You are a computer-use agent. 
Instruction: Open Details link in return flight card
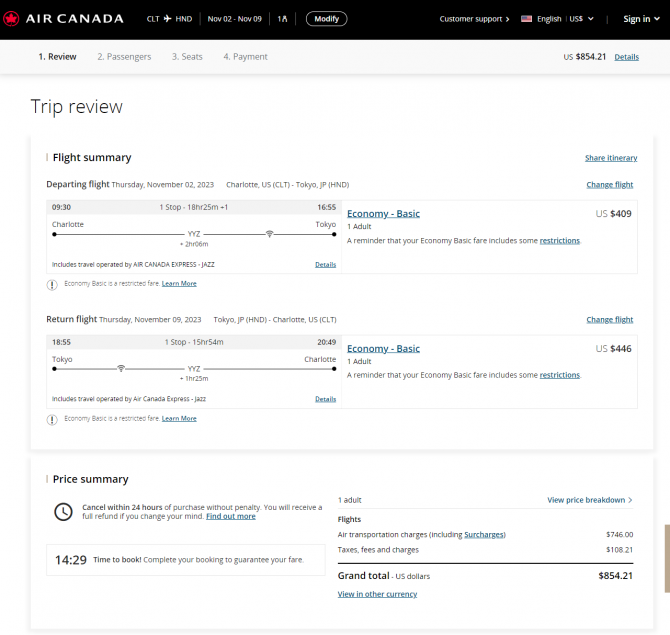326,399
